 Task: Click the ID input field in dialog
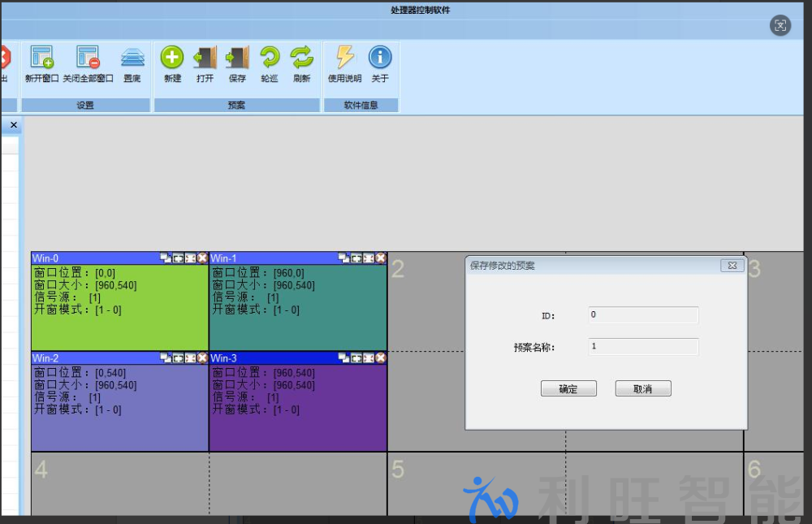coord(643,315)
